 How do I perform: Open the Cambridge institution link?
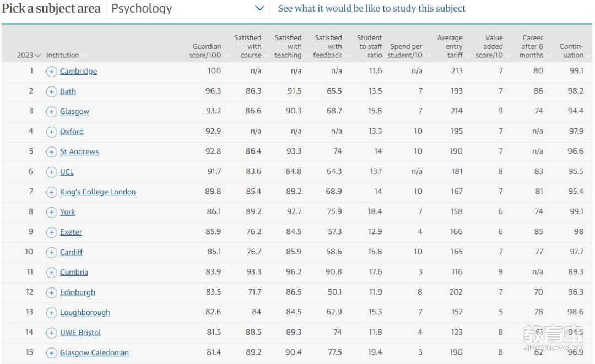coord(78,71)
